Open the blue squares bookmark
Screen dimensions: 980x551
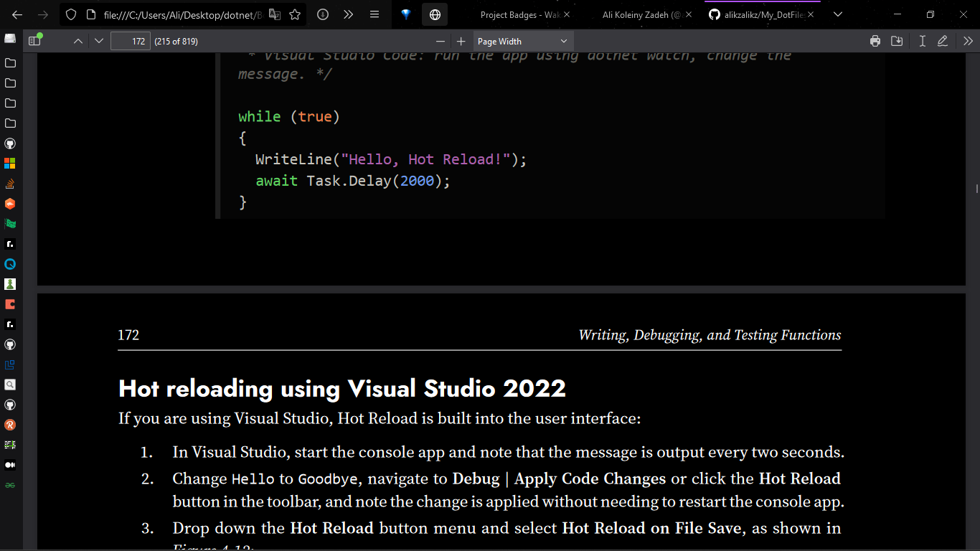coord(10,364)
